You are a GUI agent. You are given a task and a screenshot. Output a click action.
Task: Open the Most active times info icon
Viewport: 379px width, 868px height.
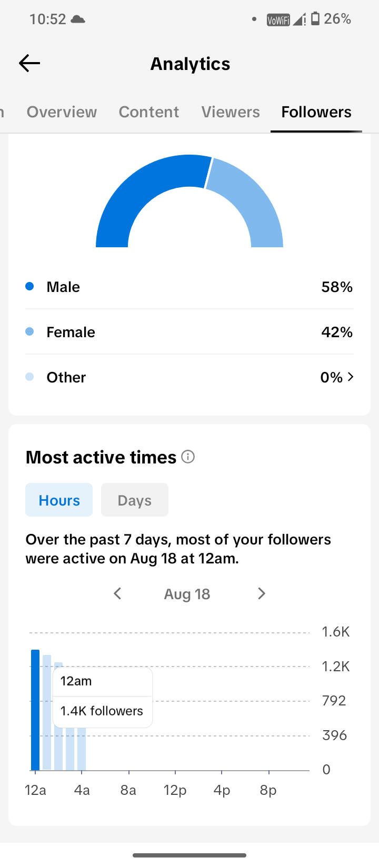pos(188,457)
